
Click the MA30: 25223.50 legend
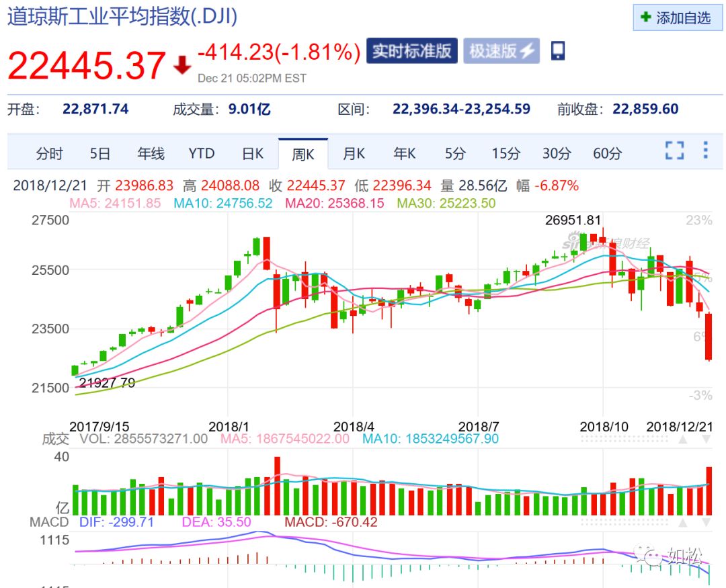click(x=446, y=203)
